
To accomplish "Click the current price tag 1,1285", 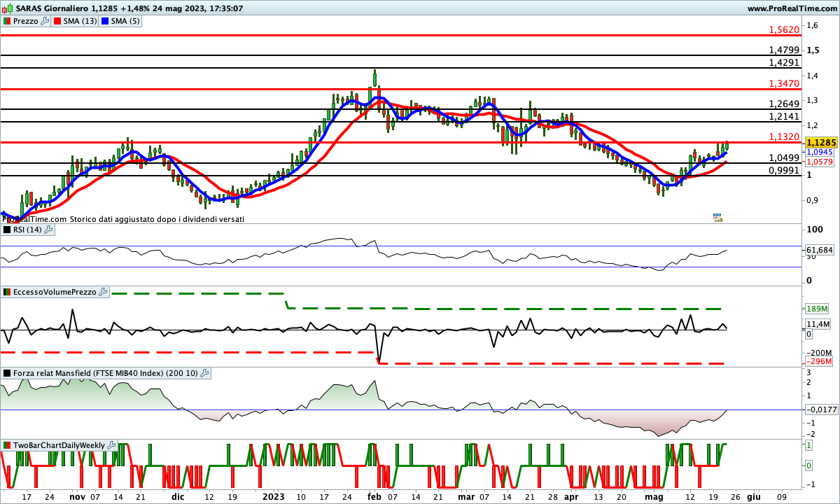I will [821, 141].
